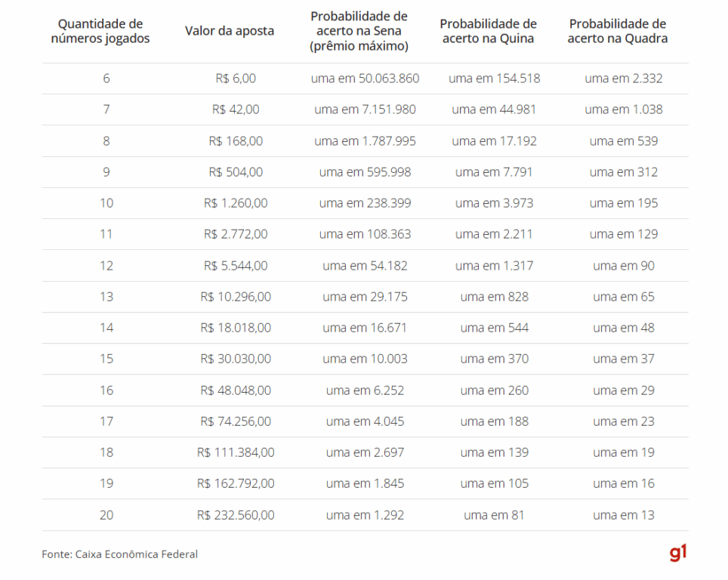Select the 'R$ 1.260,00' bet value cell

coord(236,203)
